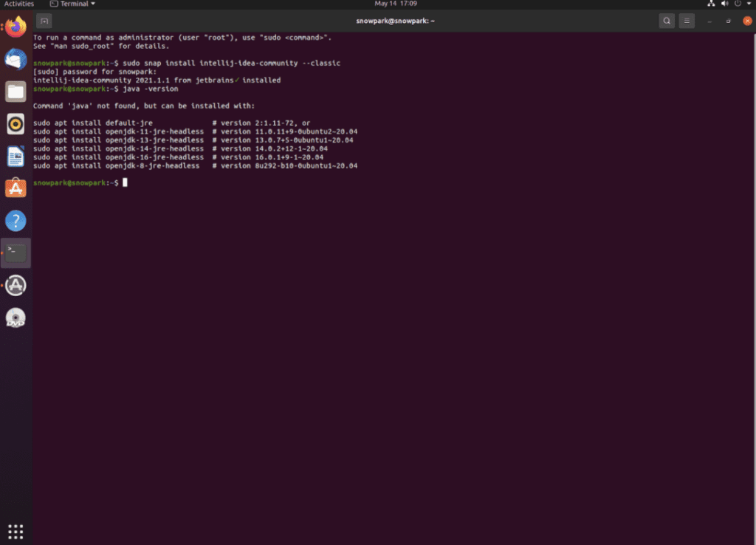Open power icon in top bar
The height and width of the screenshot is (545, 756).
[x=738, y=4]
